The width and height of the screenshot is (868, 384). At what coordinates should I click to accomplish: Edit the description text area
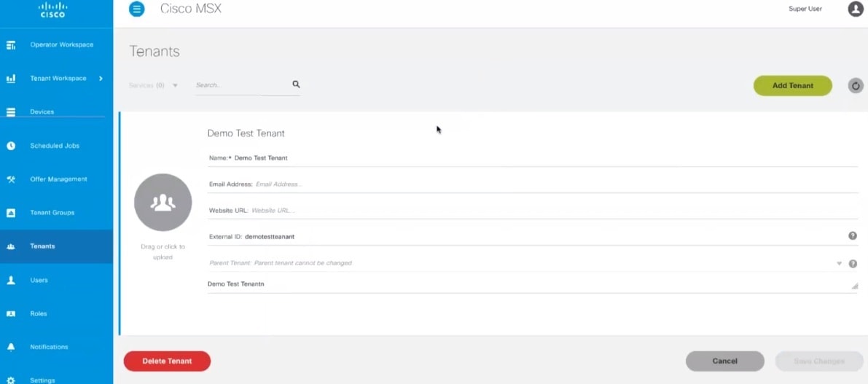pyautogui.click(x=531, y=284)
